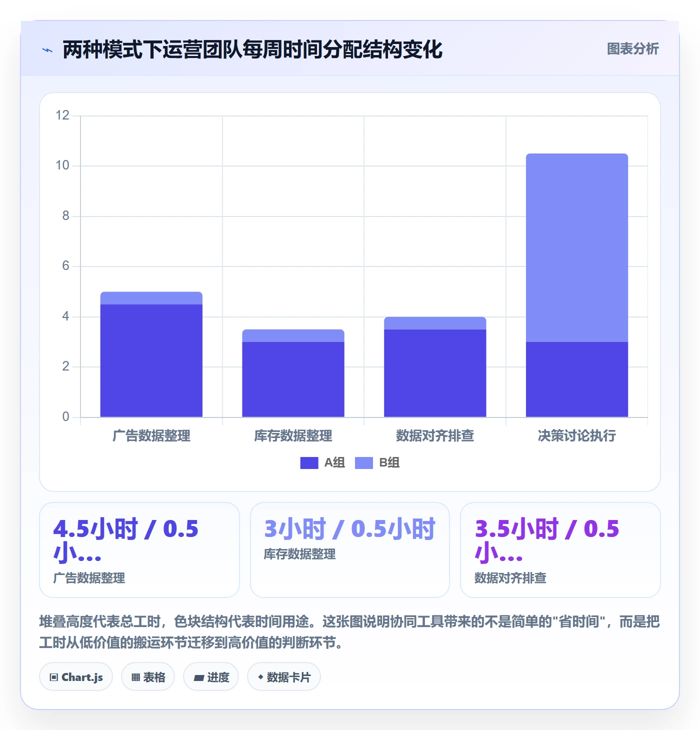
Task: Toggle the A组 legend color swatch
Action: pos(309,463)
